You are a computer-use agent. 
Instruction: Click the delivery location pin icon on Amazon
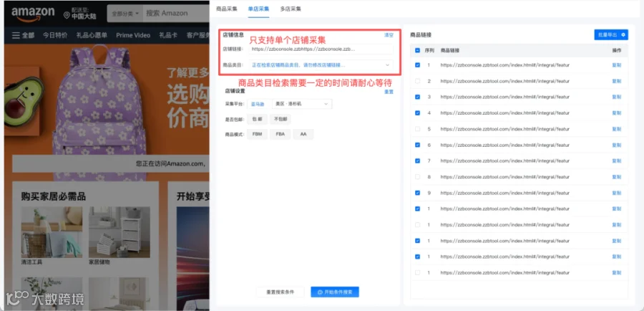pyautogui.click(x=67, y=16)
